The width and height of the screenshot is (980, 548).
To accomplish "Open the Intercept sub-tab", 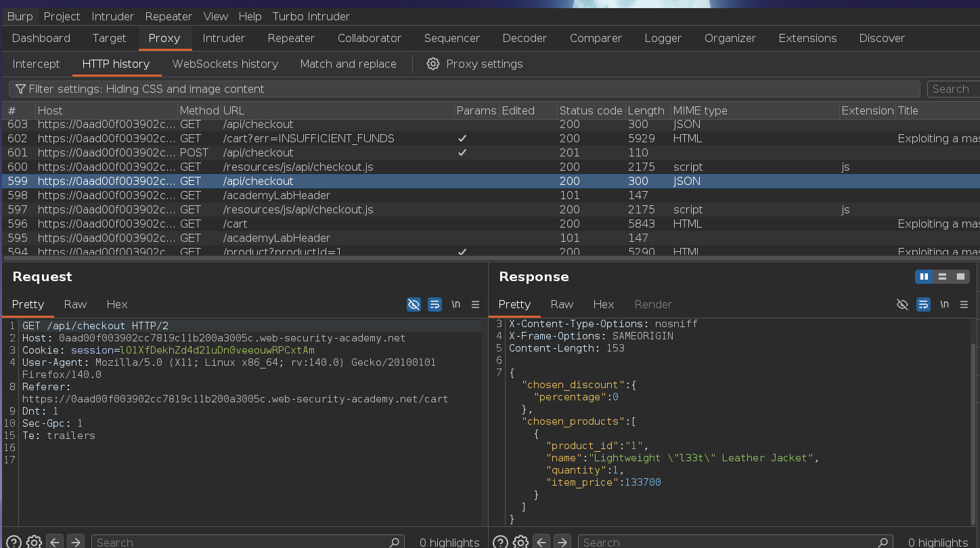I will tap(37, 64).
